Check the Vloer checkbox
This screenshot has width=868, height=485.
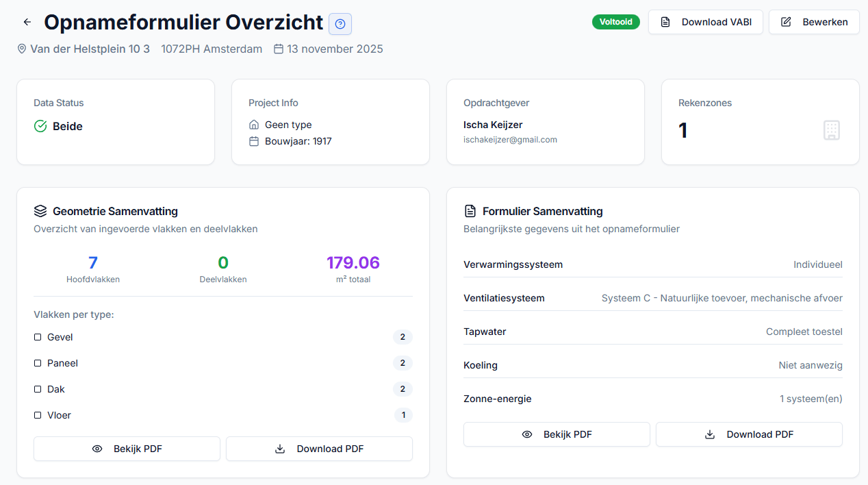38,414
